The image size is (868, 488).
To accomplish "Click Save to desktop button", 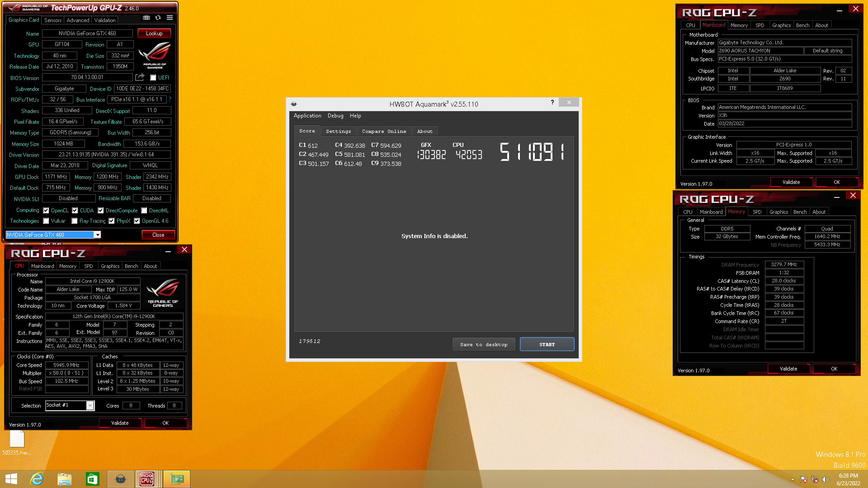I will pyautogui.click(x=484, y=344).
